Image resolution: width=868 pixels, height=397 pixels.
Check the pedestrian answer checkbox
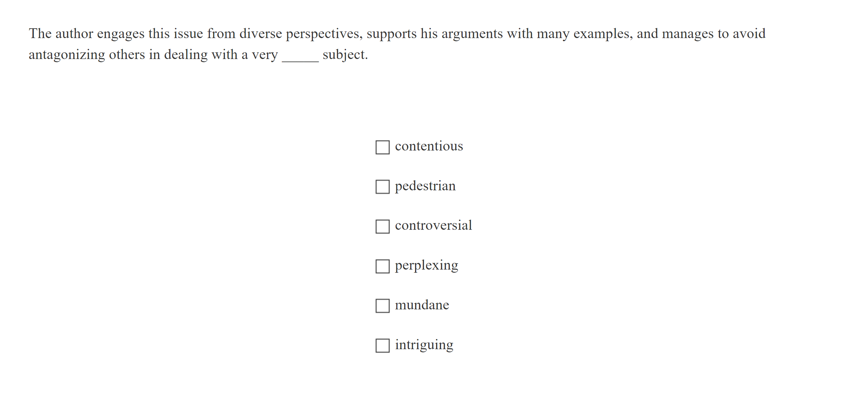[382, 187]
